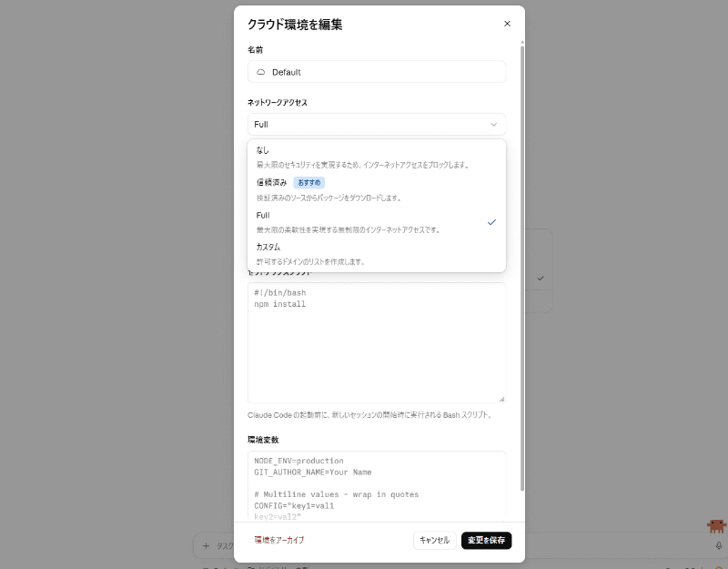728x569 pixels.
Task: Click the ネットワークアクセス label
Action: (278, 103)
